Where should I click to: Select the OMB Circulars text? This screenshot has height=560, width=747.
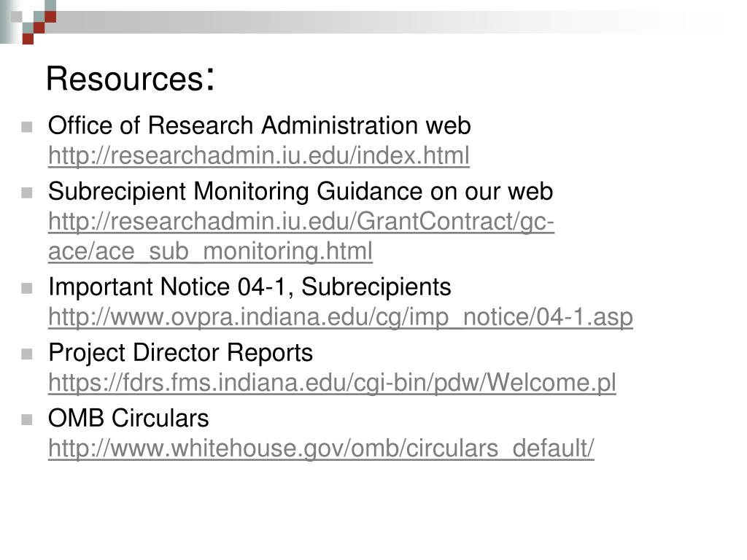(128, 418)
